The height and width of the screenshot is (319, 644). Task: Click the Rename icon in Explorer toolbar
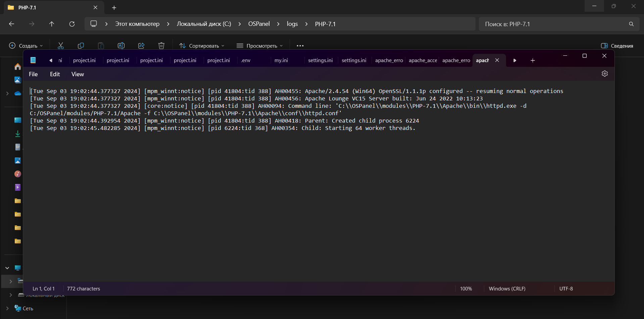(121, 46)
